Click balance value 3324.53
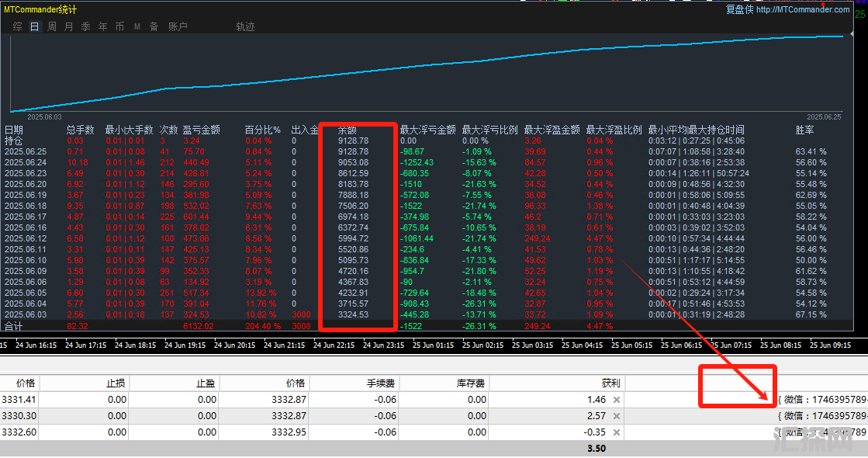The height and width of the screenshot is (458, 868). 353,314
